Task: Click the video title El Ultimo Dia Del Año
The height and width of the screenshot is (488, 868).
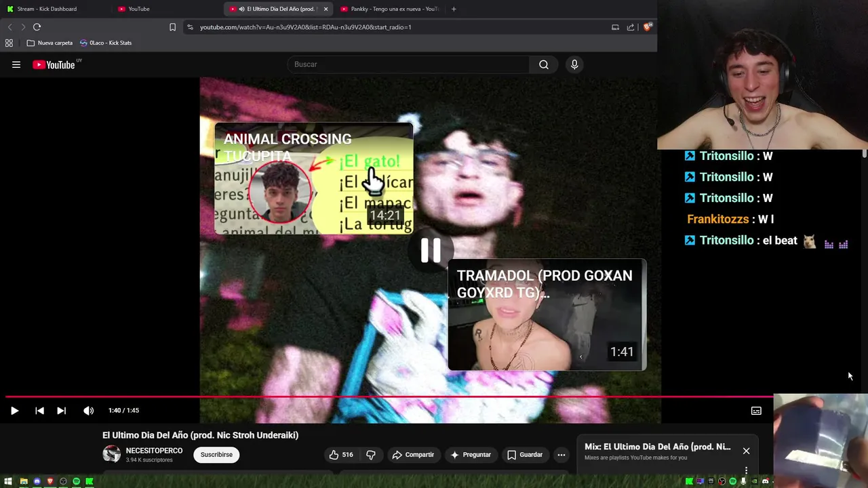Action: click(200, 435)
